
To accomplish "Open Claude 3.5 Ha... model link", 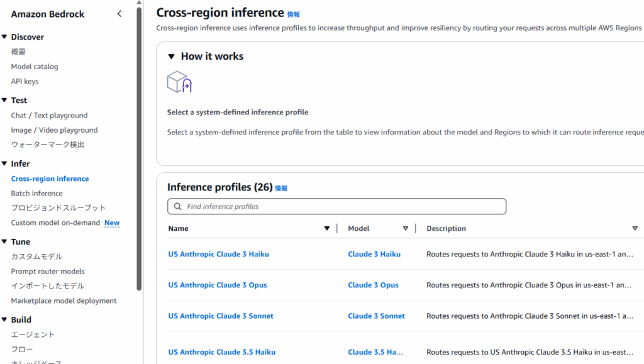I will [375, 352].
